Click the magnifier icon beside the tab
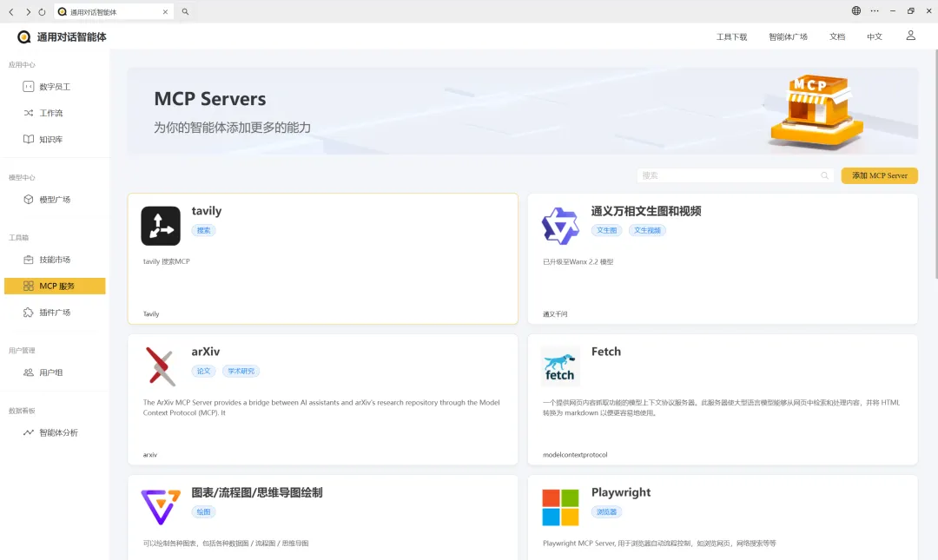The height and width of the screenshot is (560, 938). point(186,11)
